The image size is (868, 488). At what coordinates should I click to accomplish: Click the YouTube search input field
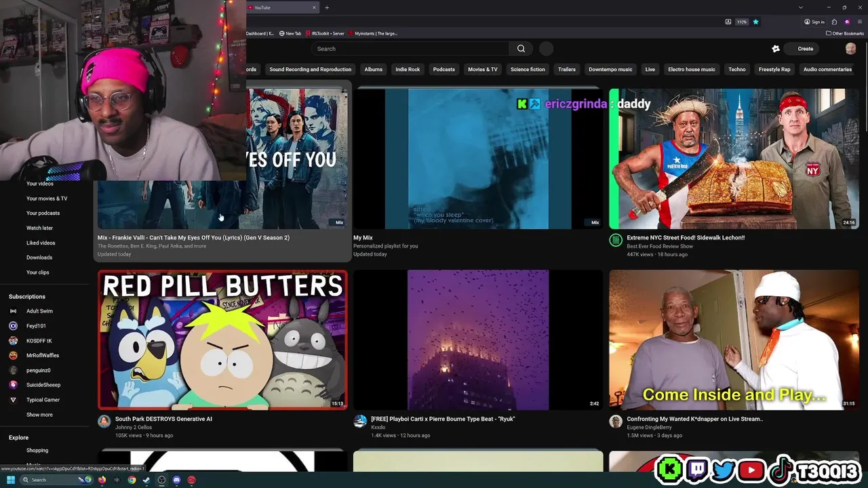pos(411,49)
